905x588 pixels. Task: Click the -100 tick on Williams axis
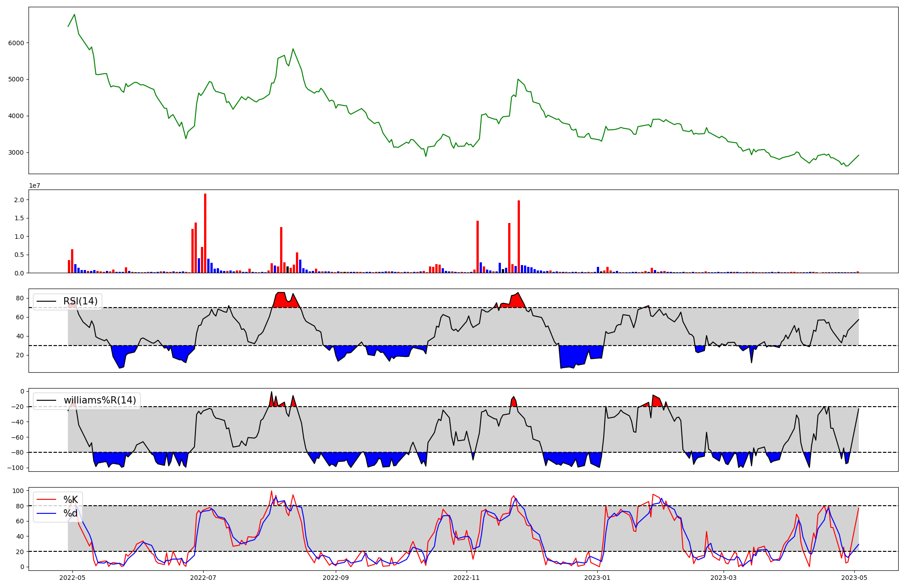16,468
